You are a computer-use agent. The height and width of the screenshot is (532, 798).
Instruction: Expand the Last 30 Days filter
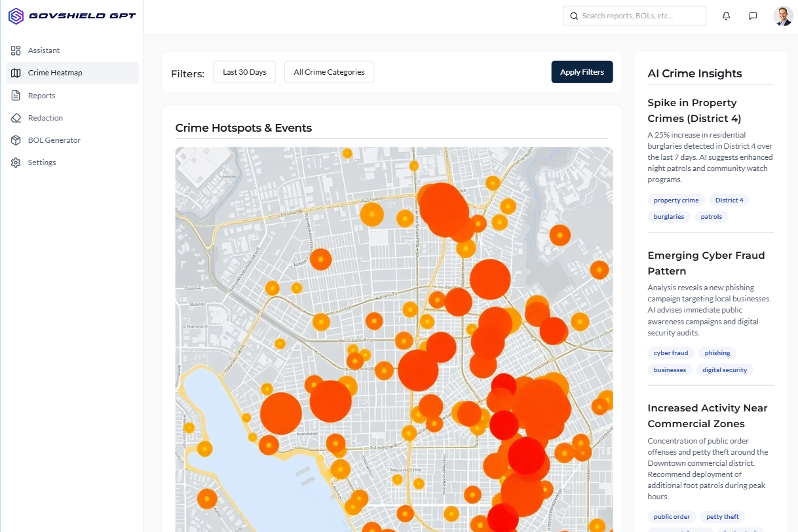pyautogui.click(x=244, y=72)
